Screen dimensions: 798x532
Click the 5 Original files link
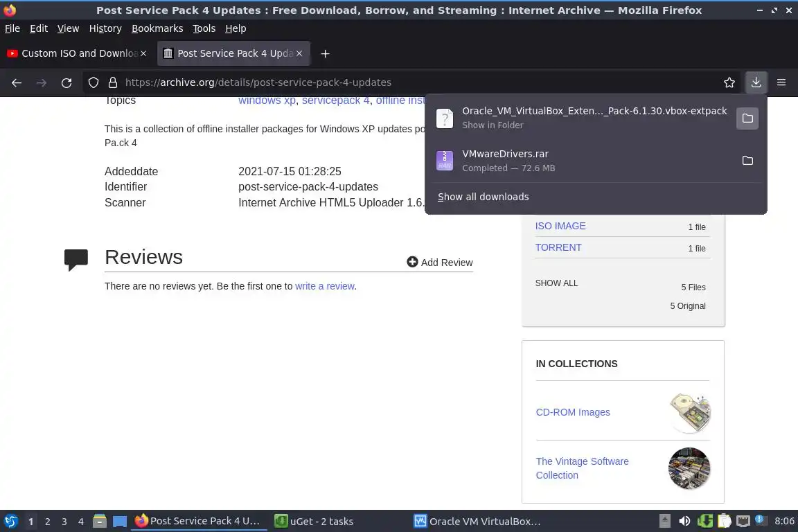(x=688, y=306)
